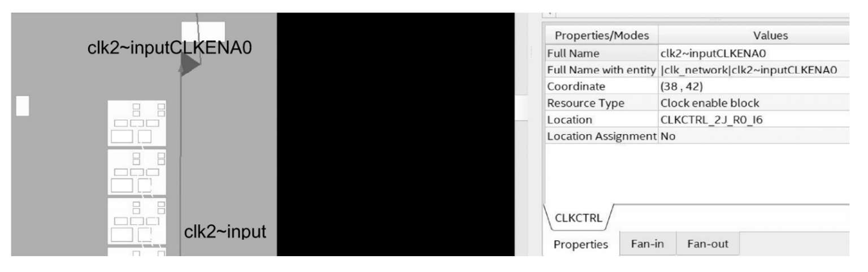The height and width of the screenshot is (272, 868).
Task: Open the Properties tab
Action: (x=581, y=244)
